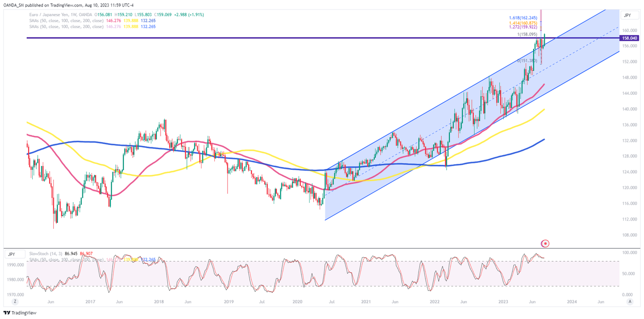Click the A auto-scale circle button
The width and height of the screenshot is (644, 319).
(x=630, y=302)
